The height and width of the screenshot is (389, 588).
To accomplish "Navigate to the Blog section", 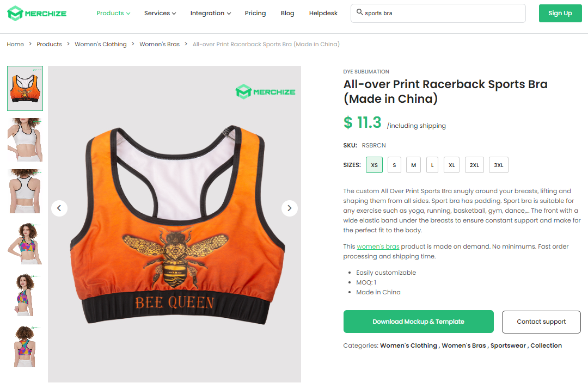I will (x=287, y=13).
